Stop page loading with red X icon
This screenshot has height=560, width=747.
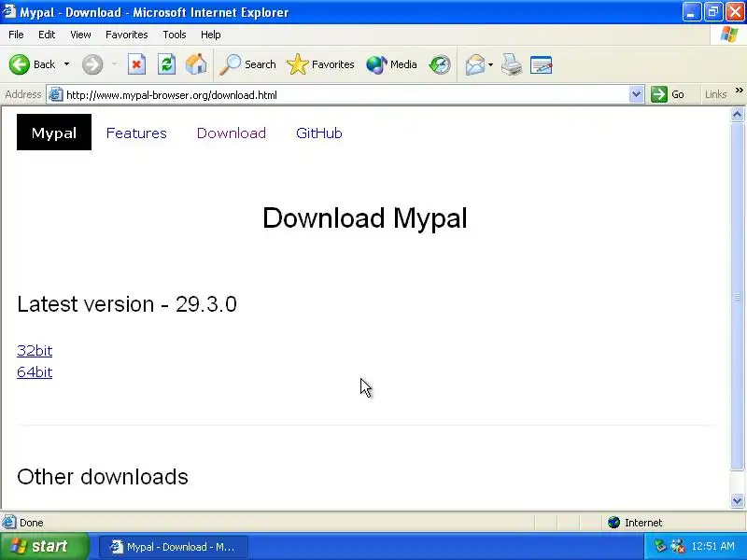[x=136, y=64]
